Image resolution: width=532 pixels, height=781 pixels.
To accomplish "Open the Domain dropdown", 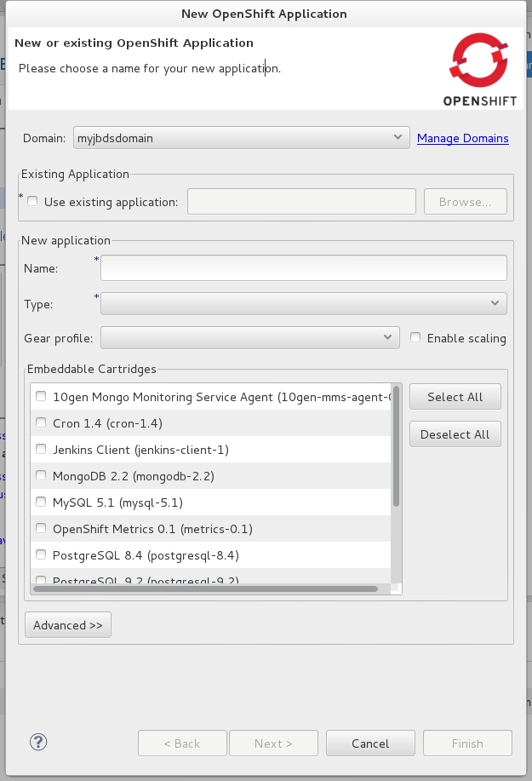I will [x=242, y=138].
